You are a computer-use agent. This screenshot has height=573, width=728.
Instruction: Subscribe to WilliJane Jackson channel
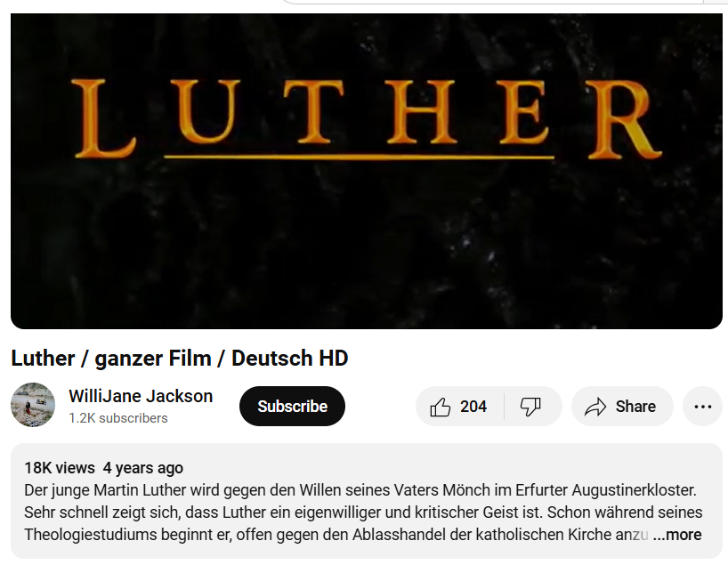292,407
